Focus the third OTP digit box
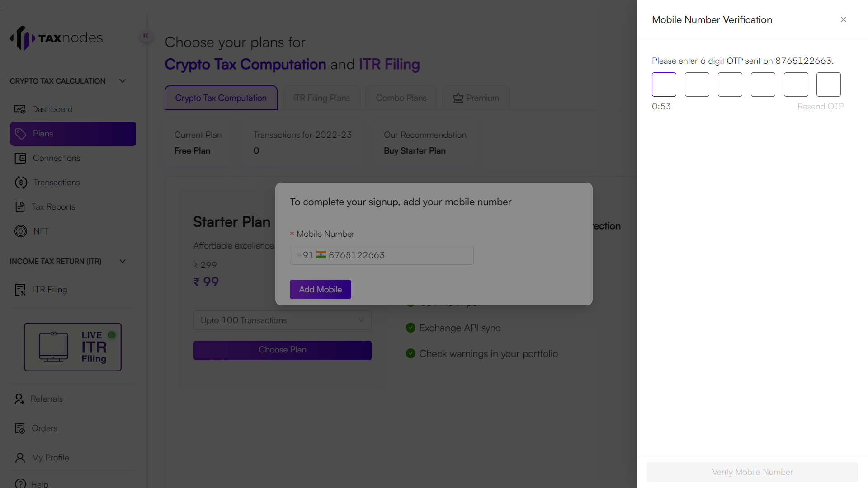868x488 pixels. (x=730, y=84)
